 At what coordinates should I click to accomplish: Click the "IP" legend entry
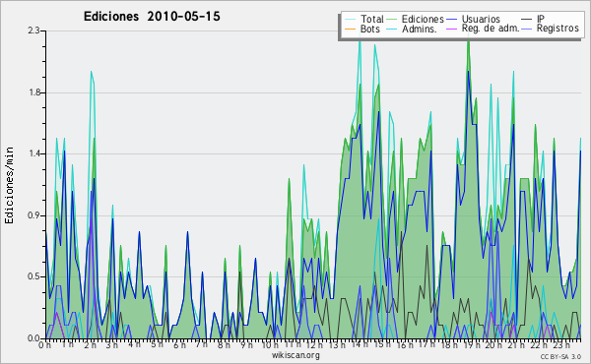(541, 19)
